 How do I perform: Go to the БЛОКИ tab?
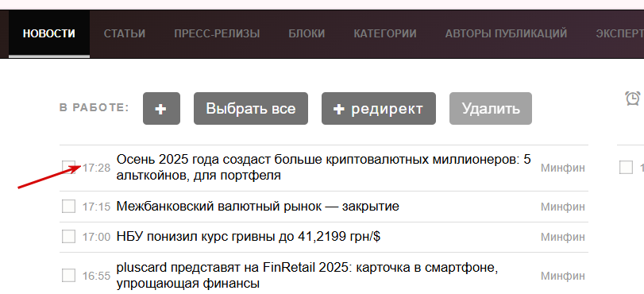[x=307, y=33]
